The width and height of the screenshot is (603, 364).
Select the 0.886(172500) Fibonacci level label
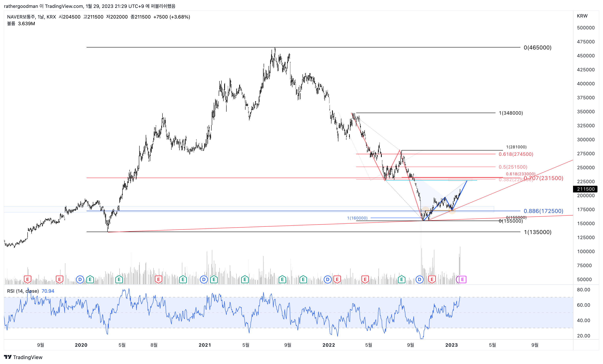pos(543,211)
